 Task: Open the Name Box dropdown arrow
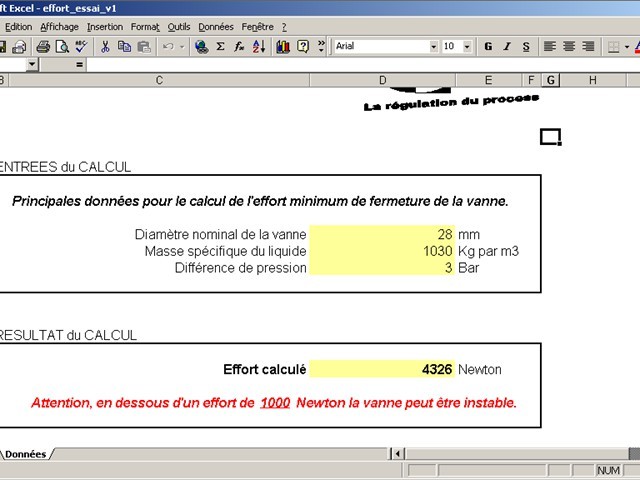point(32,64)
